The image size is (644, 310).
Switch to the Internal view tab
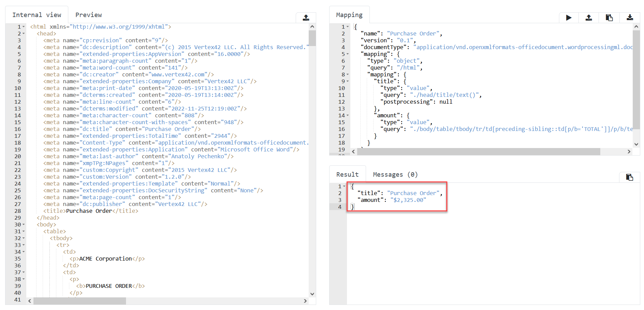[37, 15]
